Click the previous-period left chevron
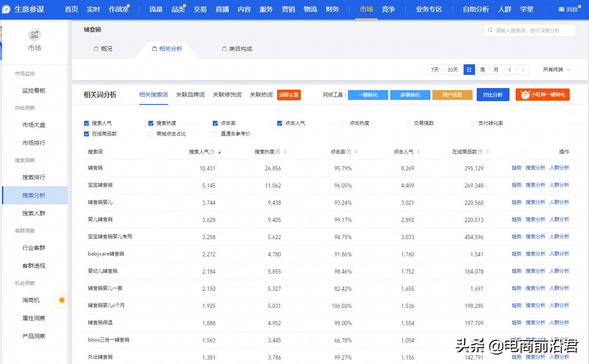The height and width of the screenshot is (364, 589). [509, 70]
